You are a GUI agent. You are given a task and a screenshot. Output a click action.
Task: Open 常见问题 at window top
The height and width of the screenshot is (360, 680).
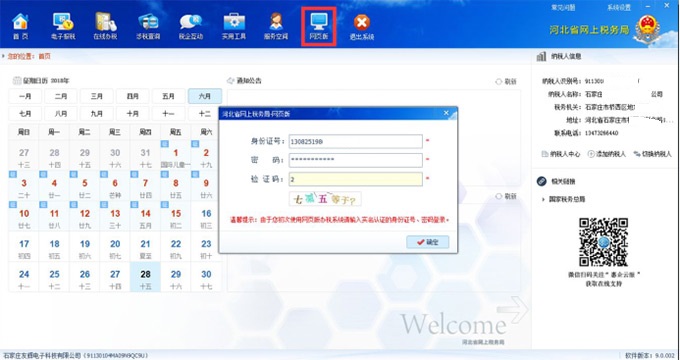click(x=563, y=7)
